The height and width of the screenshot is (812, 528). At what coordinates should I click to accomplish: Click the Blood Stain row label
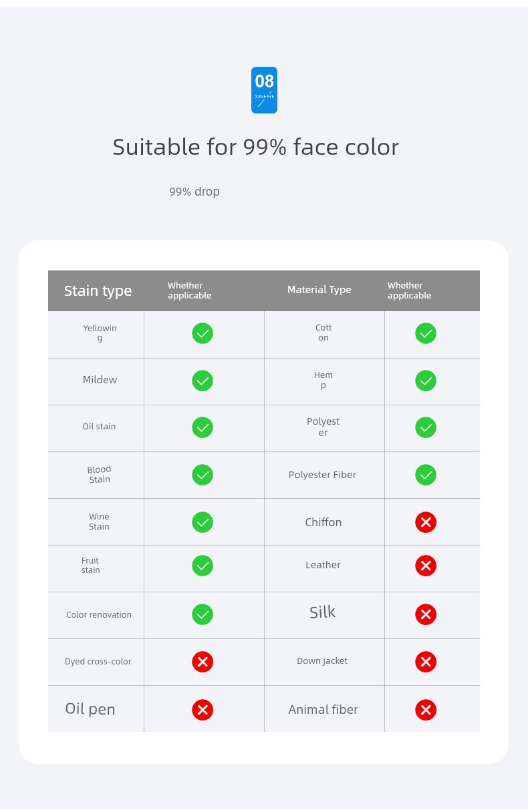point(99,475)
